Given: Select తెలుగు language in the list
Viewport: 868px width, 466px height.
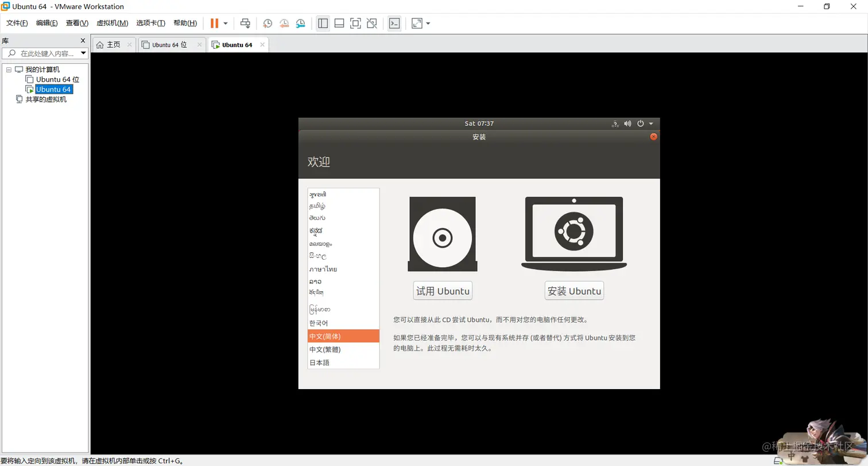Looking at the screenshot, I should (x=343, y=218).
